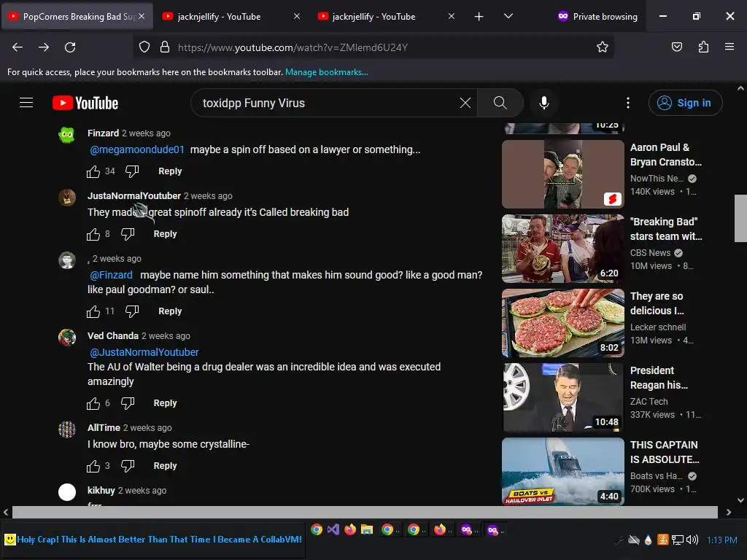
Task: Switch to PopCorners Breaking Bad tab
Action: pos(79,16)
